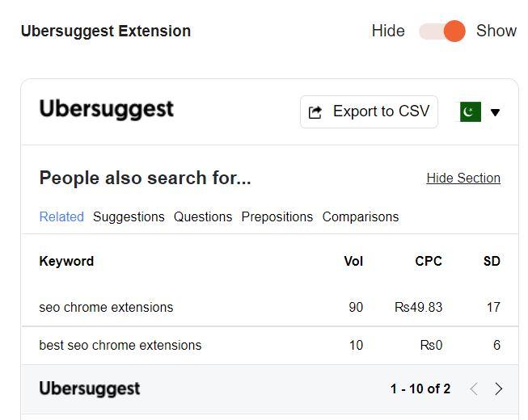Toggle the Ubersuggest Extension Hide/Show switch
The height and width of the screenshot is (420, 528).
pos(441,31)
